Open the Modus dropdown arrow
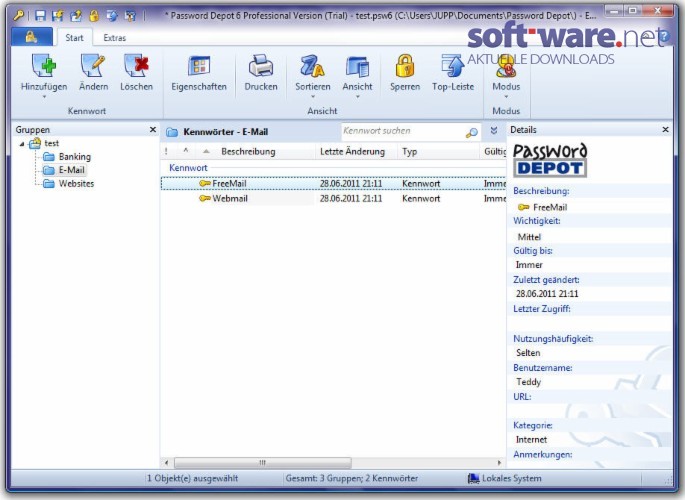The image size is (685, 500). 506,97
